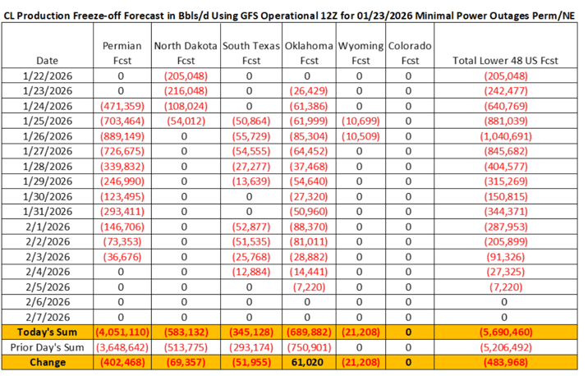The width and height of the screenshot is (588, 376).
Task: Select the Change row label cell
Action: coord(53,361)
